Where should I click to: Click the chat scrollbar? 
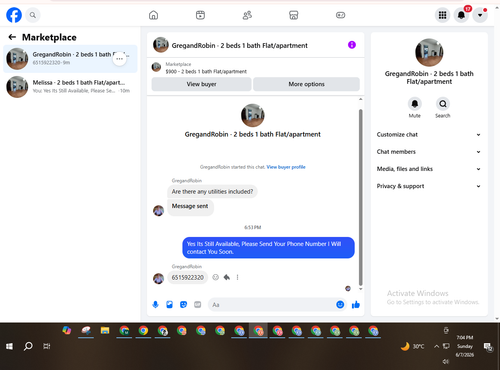point(360,197)
